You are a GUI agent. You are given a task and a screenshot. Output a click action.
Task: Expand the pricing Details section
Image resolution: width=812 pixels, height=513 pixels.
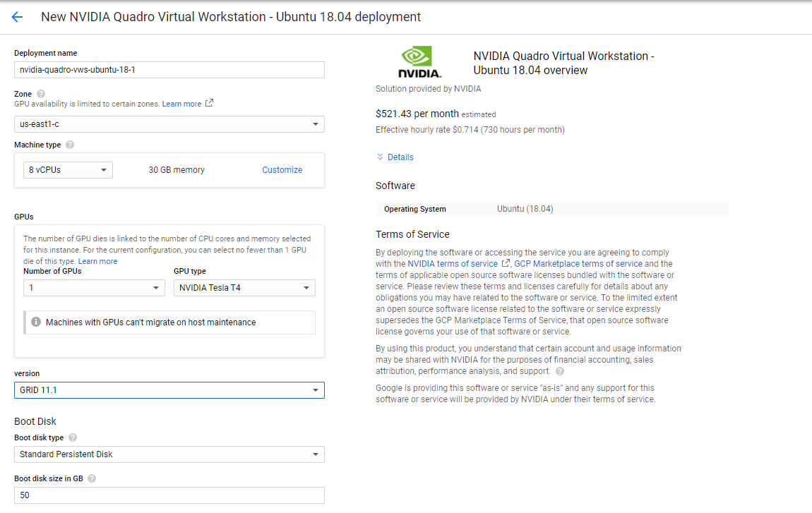pyautogui.click(x=395, y=157)
